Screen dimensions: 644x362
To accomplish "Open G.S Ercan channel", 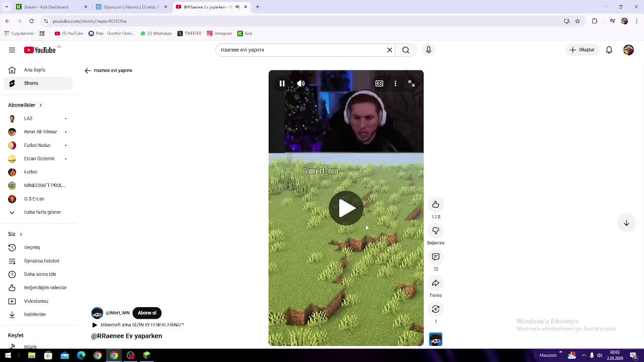I will 38,199.
